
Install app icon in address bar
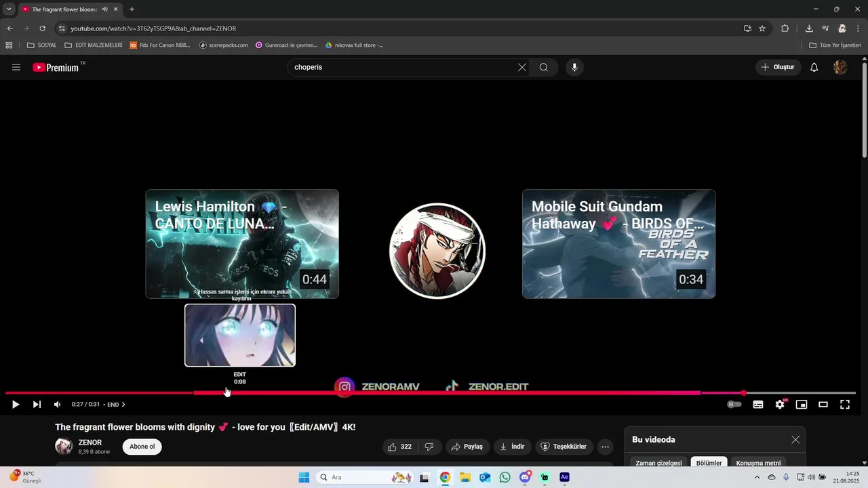(747, 28)
